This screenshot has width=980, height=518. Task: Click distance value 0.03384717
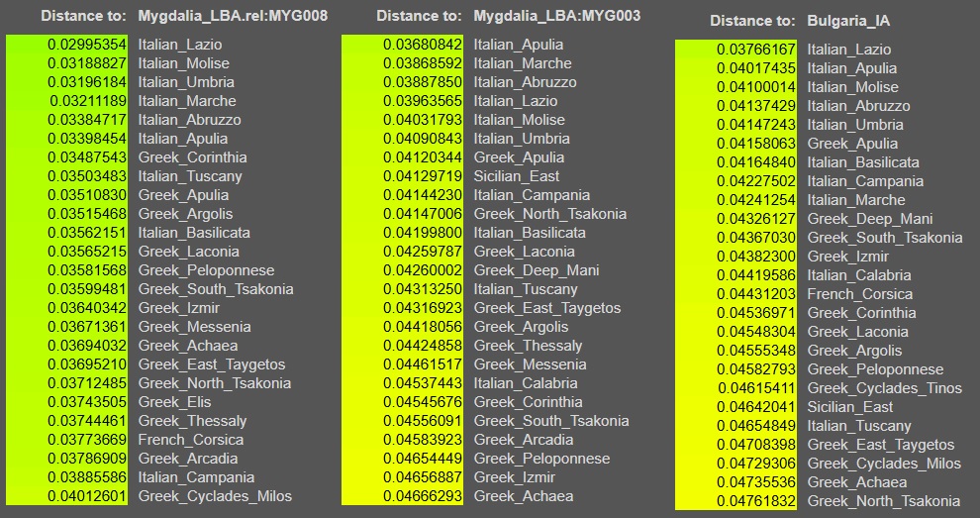(x=87, y=120)
